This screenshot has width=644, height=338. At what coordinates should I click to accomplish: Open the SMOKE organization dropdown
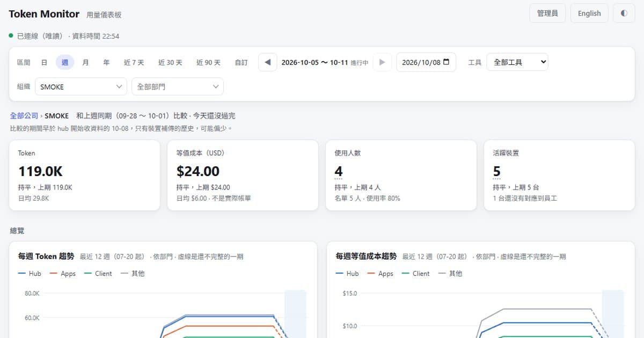tap(81, 86)
